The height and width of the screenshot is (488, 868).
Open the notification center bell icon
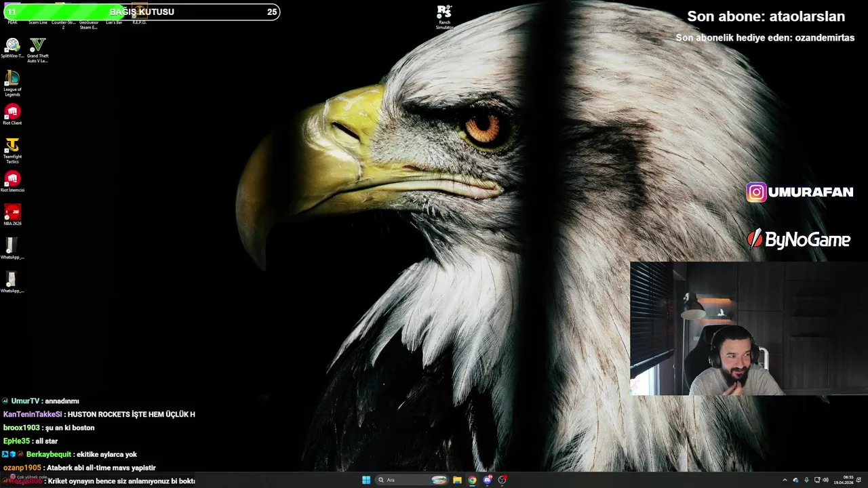(859, 480)
